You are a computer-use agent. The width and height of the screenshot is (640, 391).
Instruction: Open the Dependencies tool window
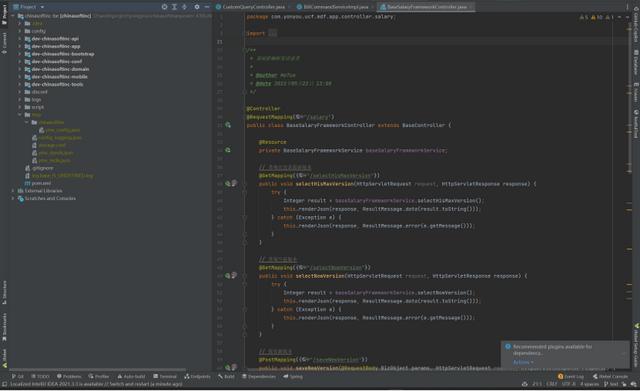(x=259, y=376)
